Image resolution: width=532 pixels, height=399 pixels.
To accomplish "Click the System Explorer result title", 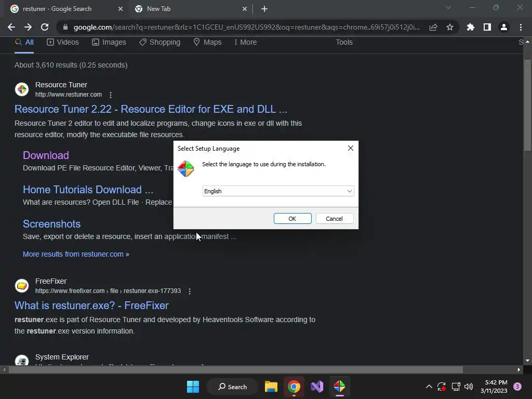I will 62,357.
